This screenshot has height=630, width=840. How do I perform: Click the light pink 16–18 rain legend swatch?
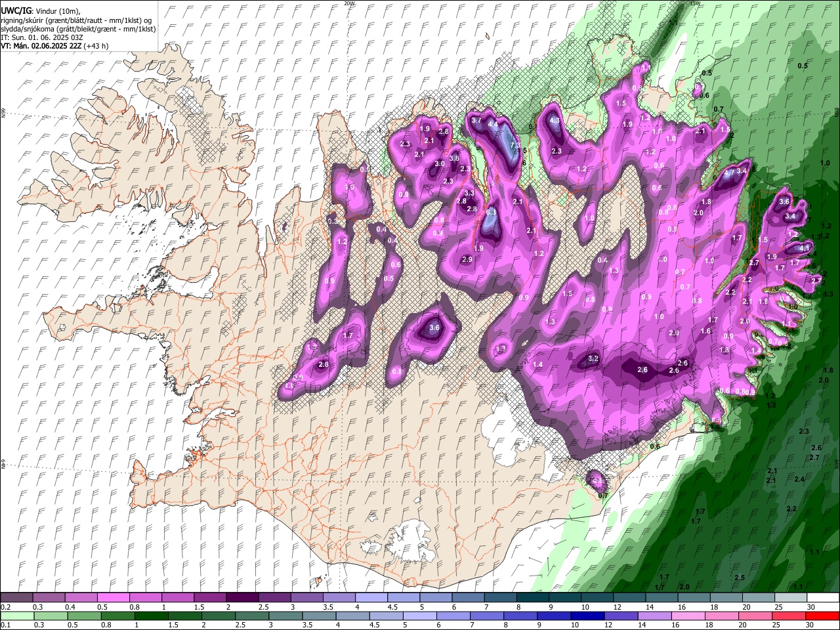click(x=688, y=616)
